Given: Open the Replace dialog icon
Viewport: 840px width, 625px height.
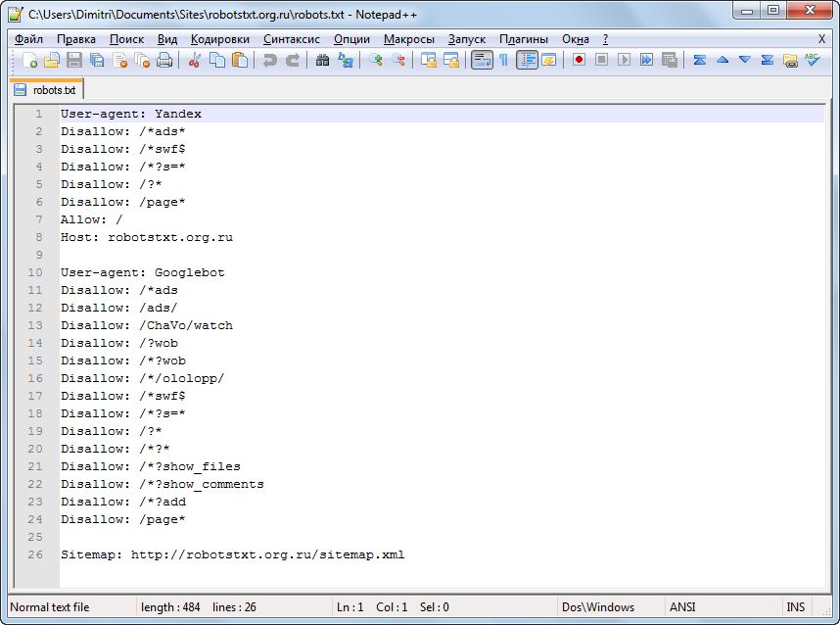Looking at the screenshot, I should (x=346, y=60).
